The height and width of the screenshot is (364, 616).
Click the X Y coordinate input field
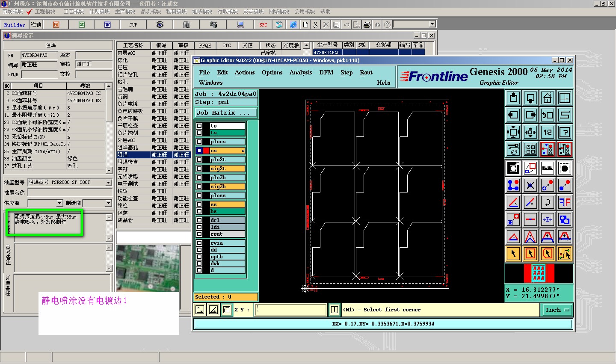[291, 310]
